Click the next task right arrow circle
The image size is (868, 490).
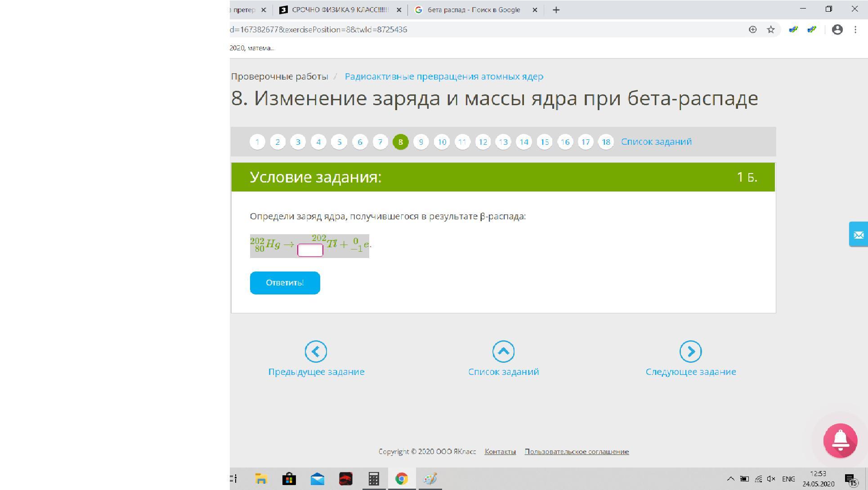[690, 352]
